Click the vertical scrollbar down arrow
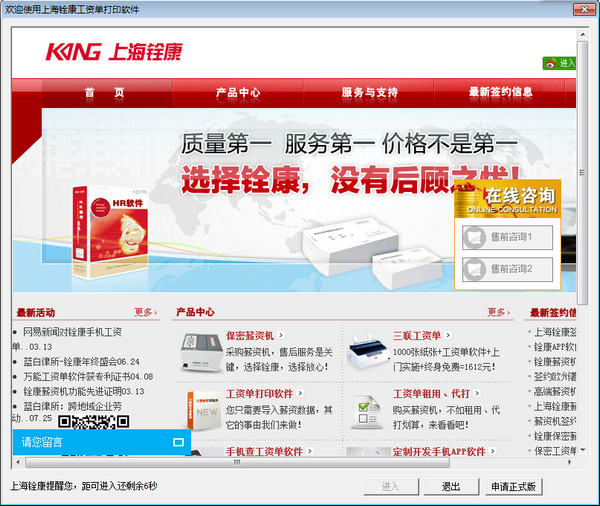 point(582,450)
